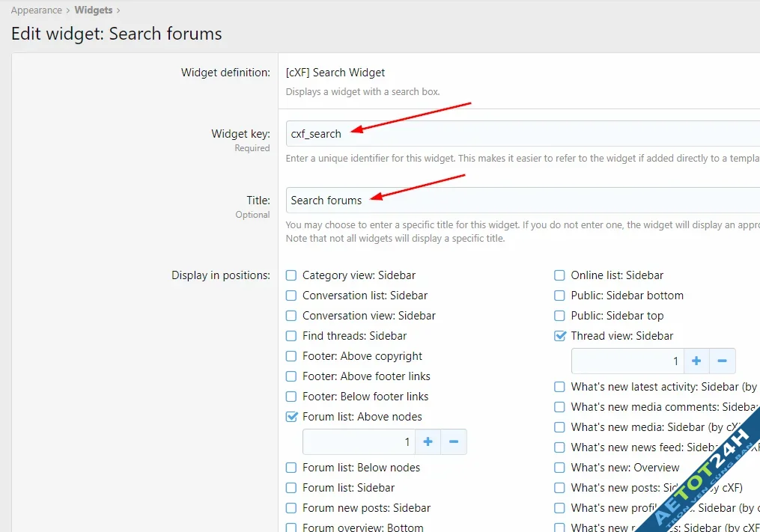Enable Public: Sidebar top position
Image resolution: width=760 pixels, height=532 pixels.
559,315
